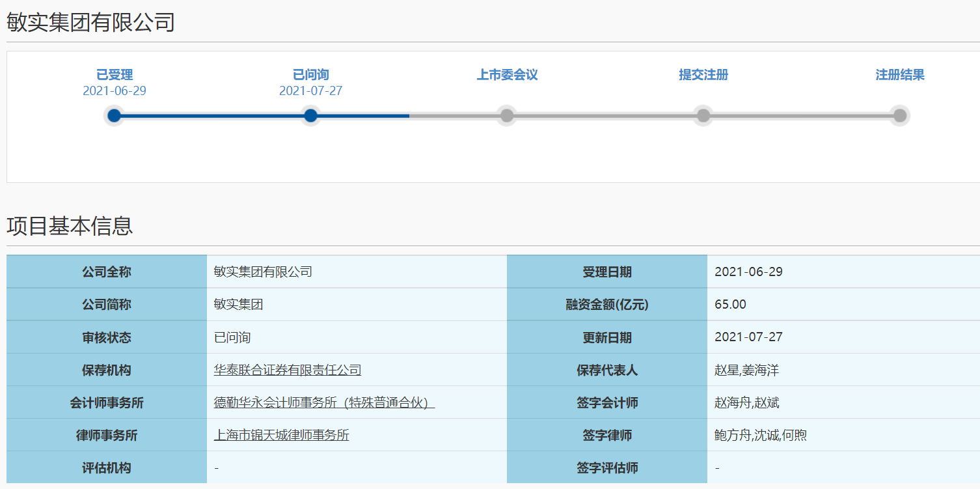This screenshot has height=489, width=980.
Task: Click the 敏实集团有限公司 page title
Action: [90, 22]
